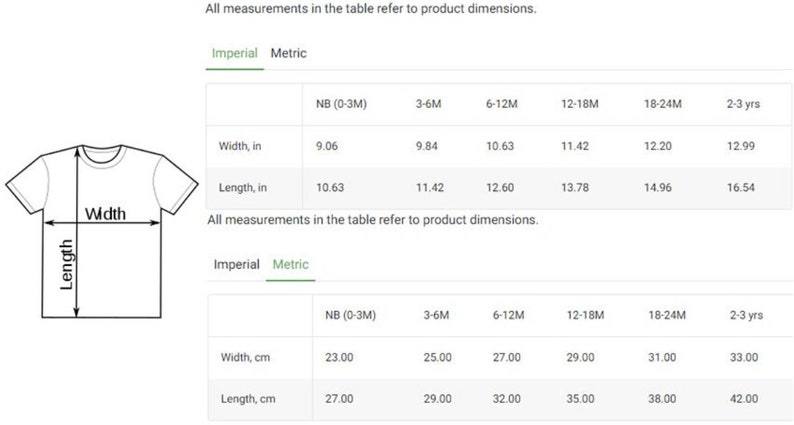
Task: Click 6-12M header in the inches table
Action: pyautogui.click(x=502, y=104)
